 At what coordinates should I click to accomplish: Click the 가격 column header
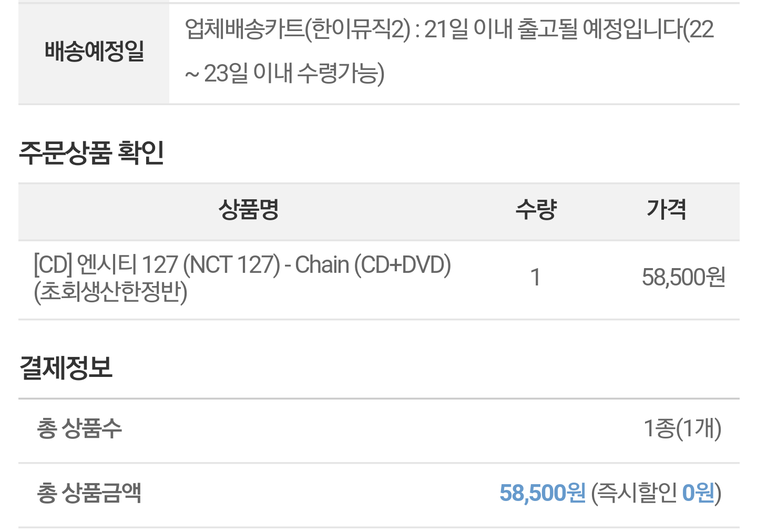coord(666,210)
